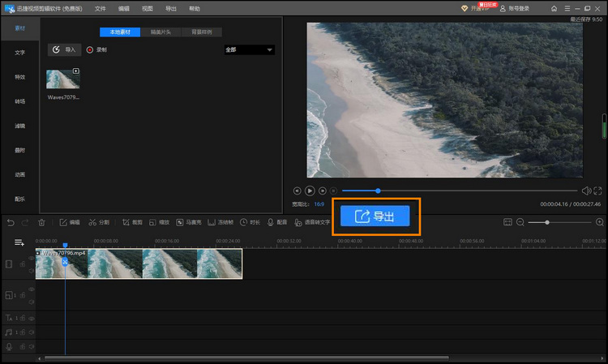This screenshot has height=364, width=608.
Task: Open the 语音转文字 speech-to-text tool
Action: [x=312, y=222]
